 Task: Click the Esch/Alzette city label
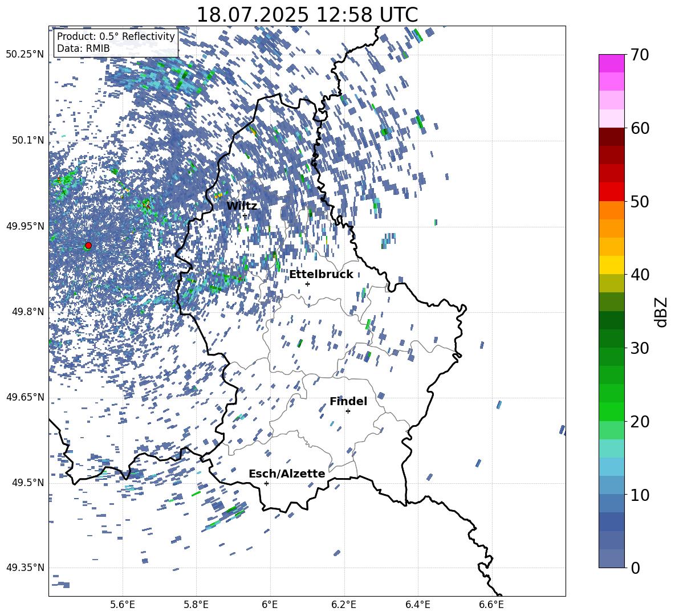(x=287, y=474)
